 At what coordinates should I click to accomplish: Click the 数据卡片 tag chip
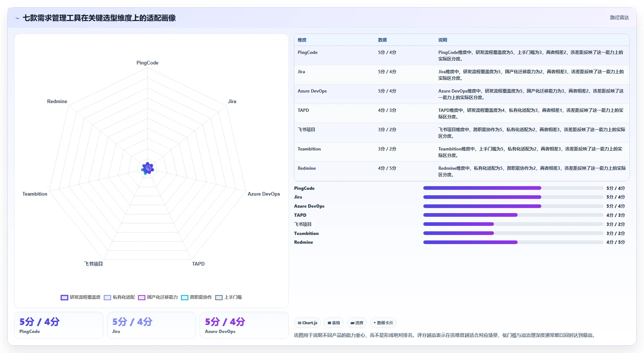(x=383, y=323)
